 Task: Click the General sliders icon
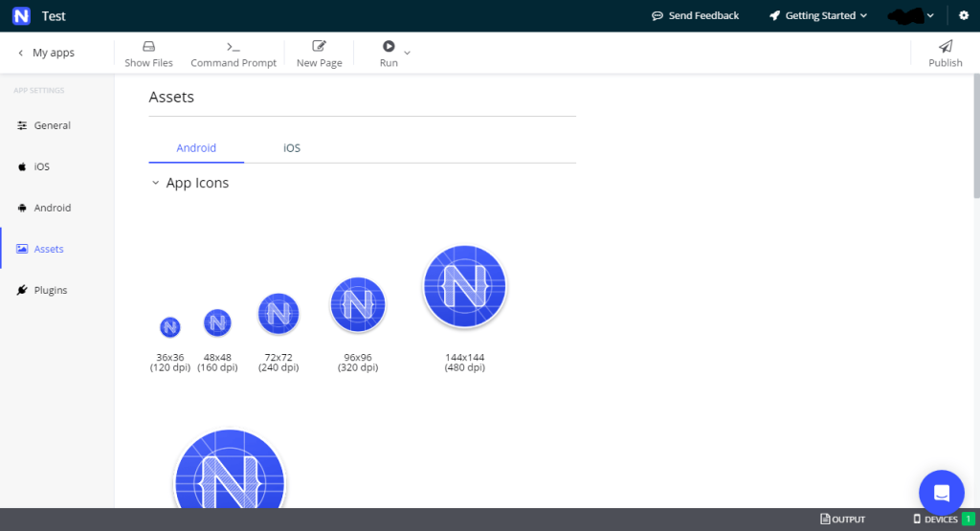pyautogui.click(x=22, y=125)
